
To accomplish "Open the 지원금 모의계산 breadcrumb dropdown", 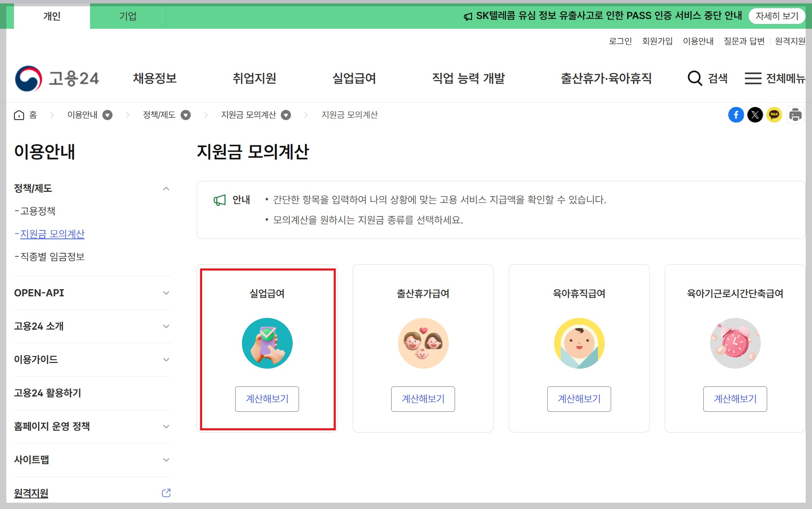I will [x=286, y=115].
